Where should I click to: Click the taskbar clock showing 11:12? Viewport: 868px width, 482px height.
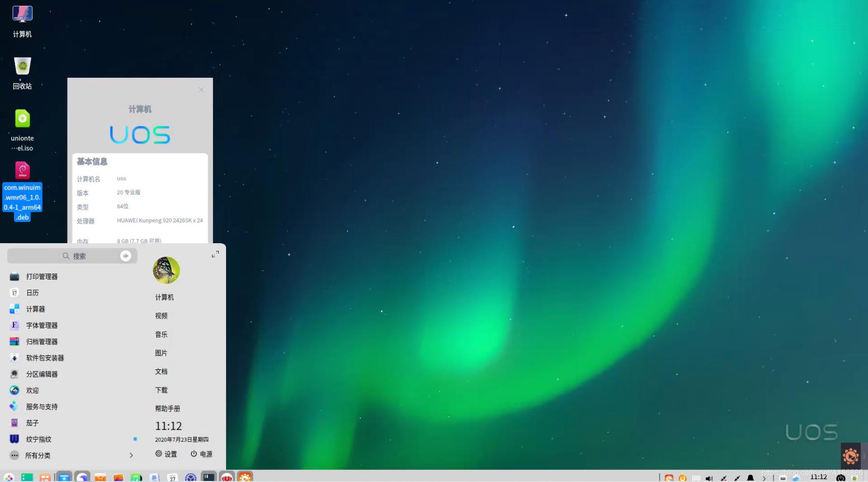819,477
